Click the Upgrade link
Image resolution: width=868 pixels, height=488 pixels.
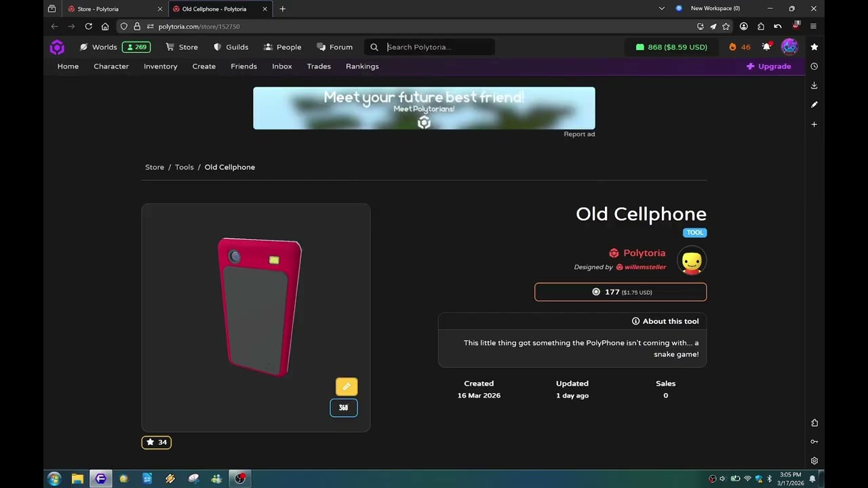(x=769, y=66)
